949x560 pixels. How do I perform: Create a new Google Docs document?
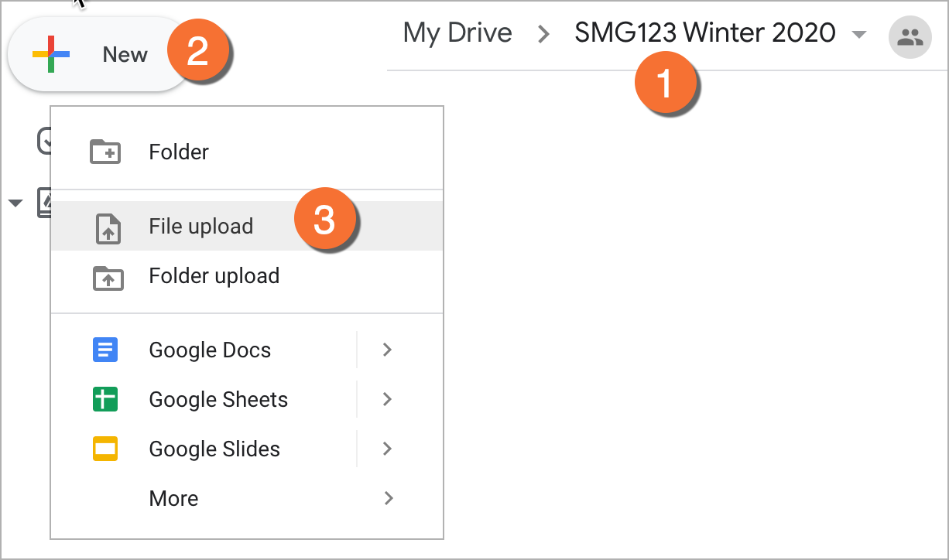click(210, 350)
